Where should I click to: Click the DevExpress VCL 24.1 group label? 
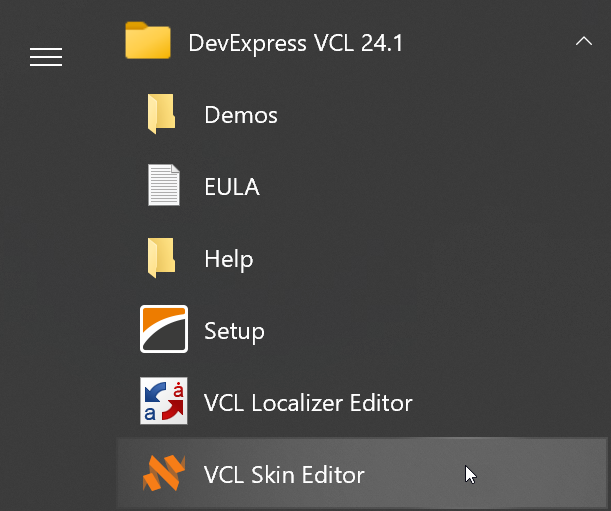(x=295, y=43)
